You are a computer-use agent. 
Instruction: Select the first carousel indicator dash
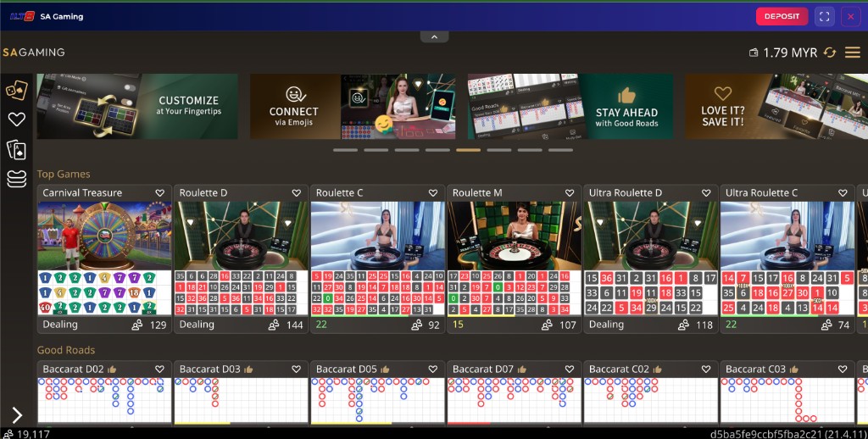coord(346,150)
